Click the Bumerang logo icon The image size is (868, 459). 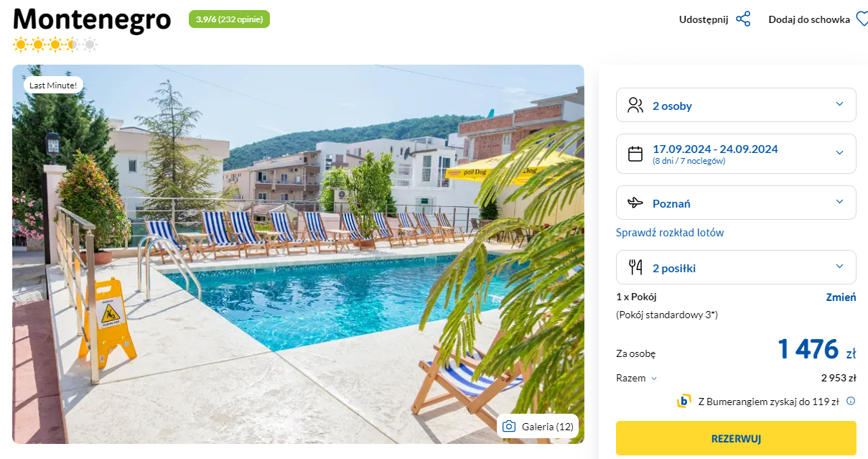683,402
